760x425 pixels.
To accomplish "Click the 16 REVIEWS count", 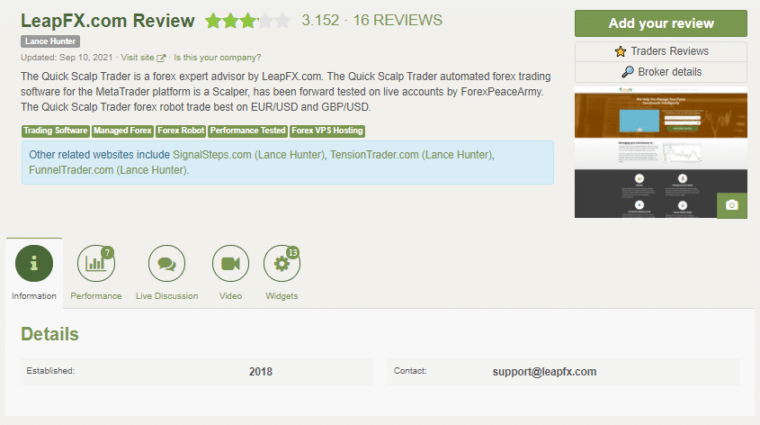I will click(x=397, y=20).
